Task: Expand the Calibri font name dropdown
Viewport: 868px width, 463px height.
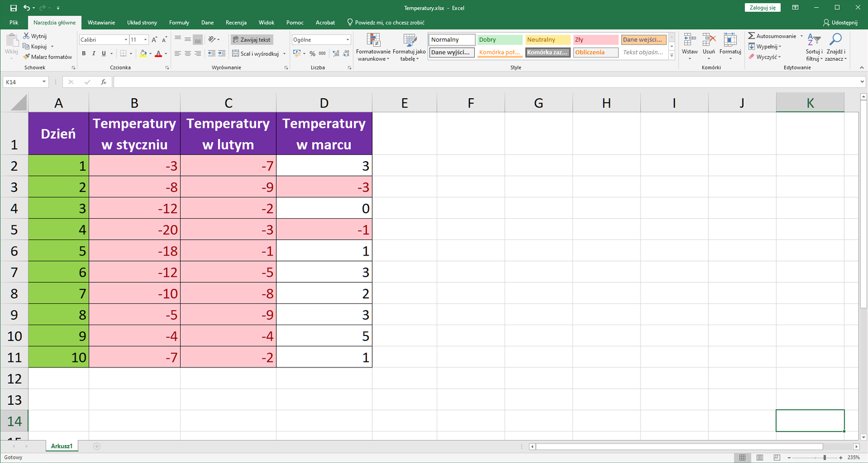Action: [126, 40]
